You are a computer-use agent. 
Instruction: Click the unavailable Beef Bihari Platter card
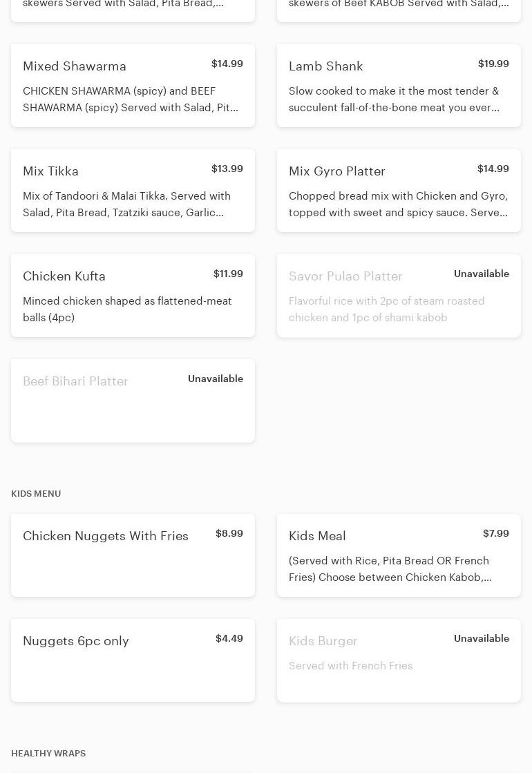click(x=133, y=401)
